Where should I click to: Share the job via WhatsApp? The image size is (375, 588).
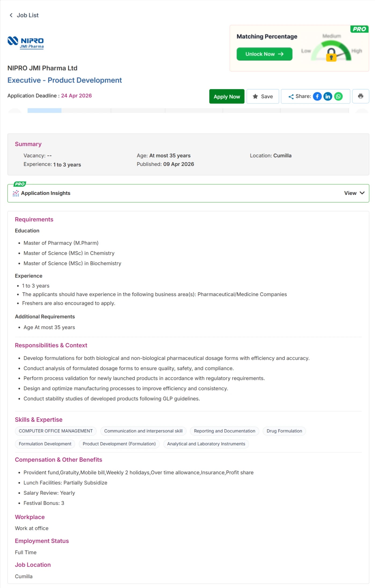pos(338,97)
